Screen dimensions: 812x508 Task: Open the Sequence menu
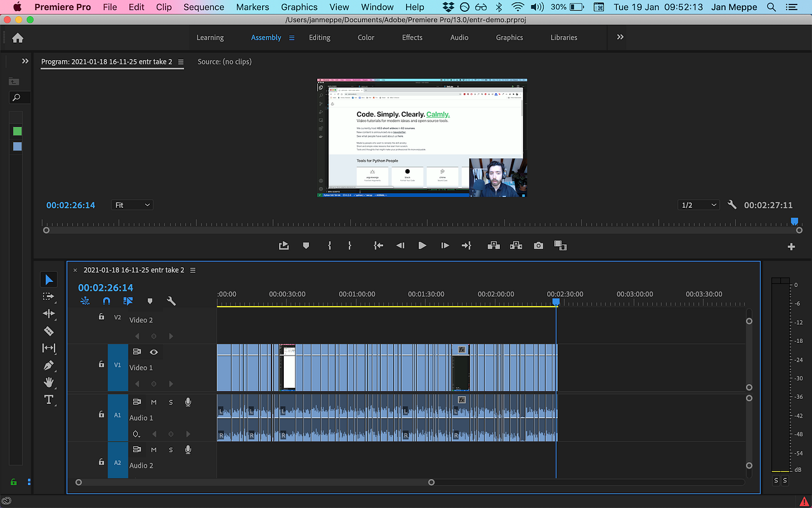(x=204, y=7)
